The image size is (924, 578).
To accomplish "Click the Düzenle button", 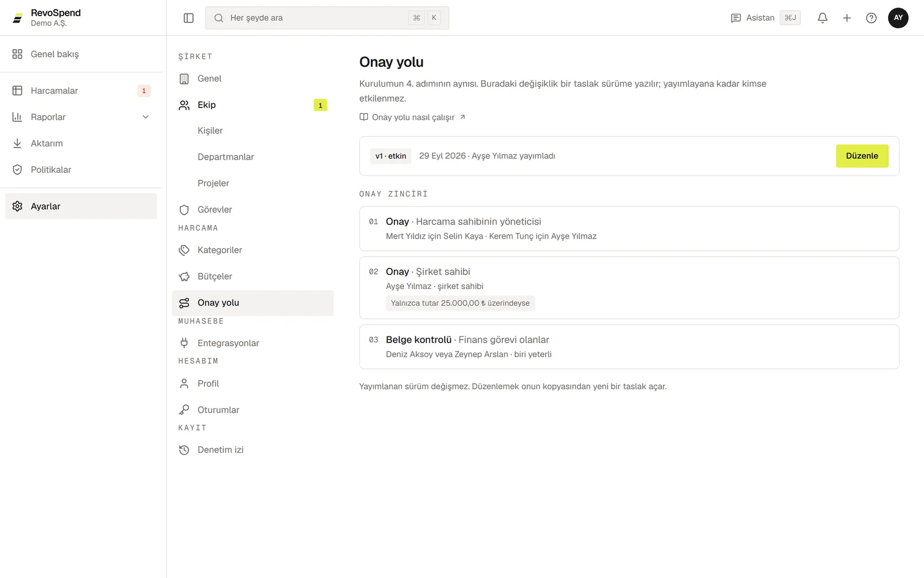I will pyautogui.click(x=862, y=156).
